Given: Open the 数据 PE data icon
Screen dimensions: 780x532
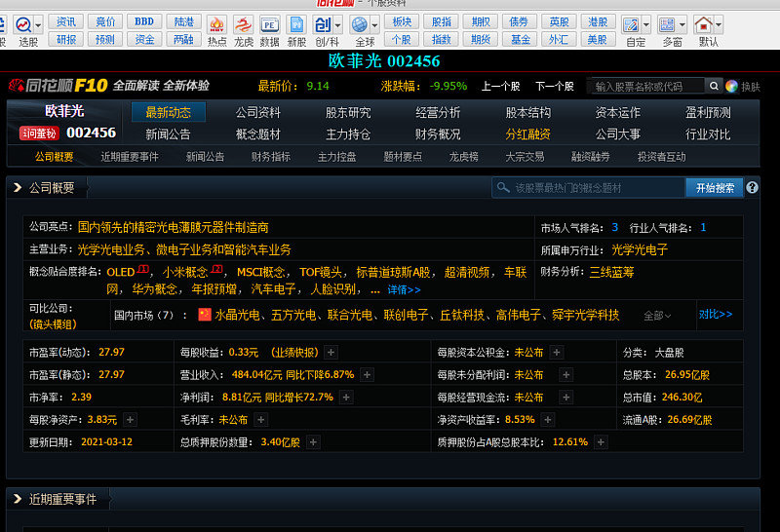Looking at the screenshot, I should click(270, 24).
